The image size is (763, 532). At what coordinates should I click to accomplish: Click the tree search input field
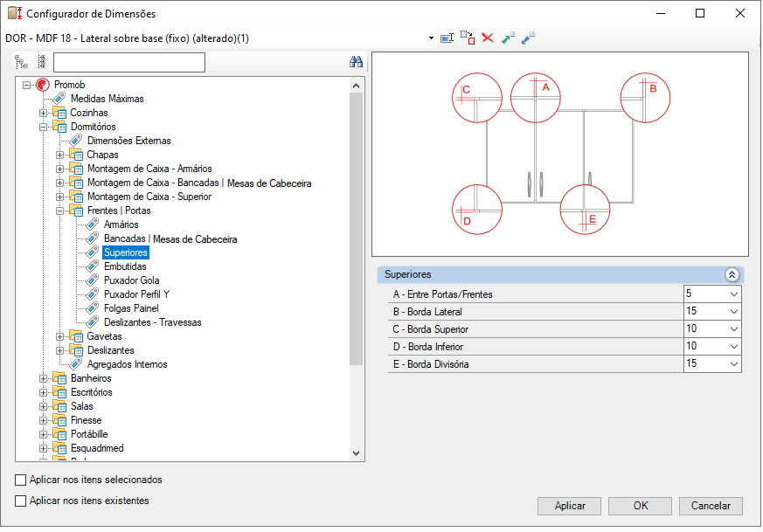(x=129, y=62)
